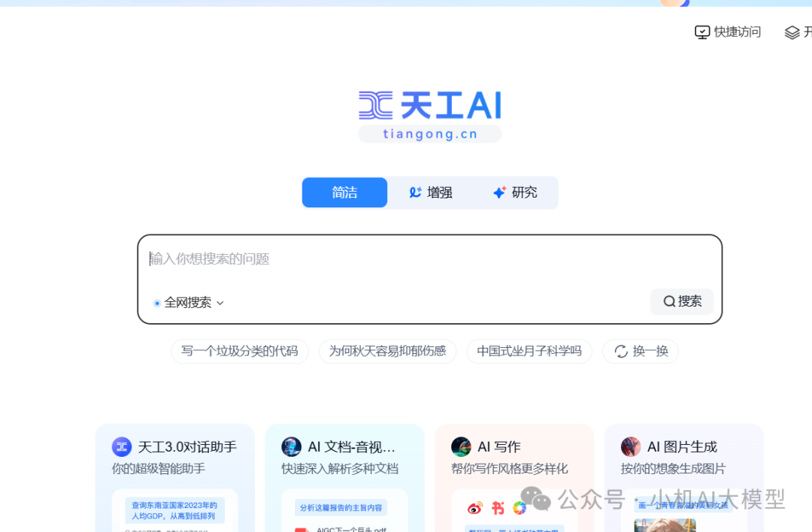Screen dimensions: 812x532
Task: Click the 分析这篇报告的主旨内容 example prompt
Action: (x=341, y=508)
